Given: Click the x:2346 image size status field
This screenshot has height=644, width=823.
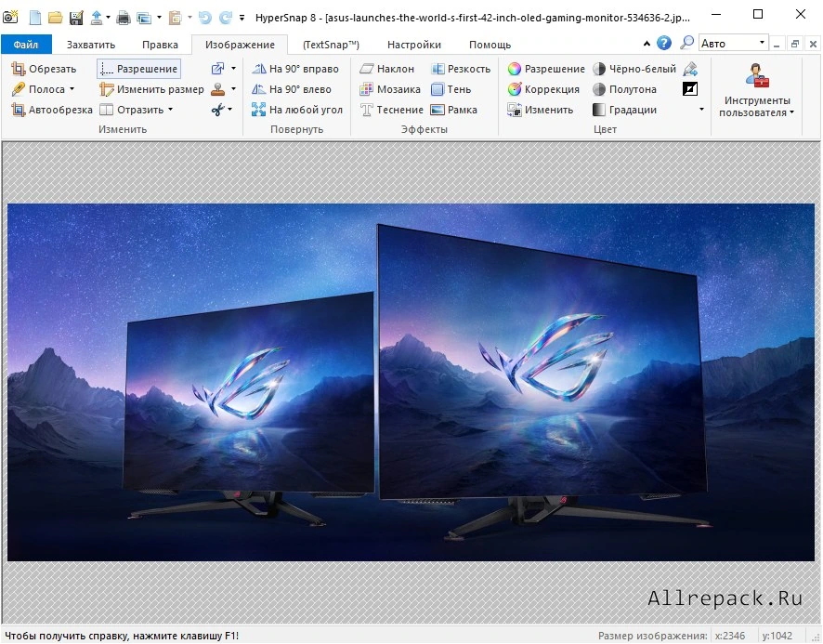Looking at the screenshot, I should point(730,636).
